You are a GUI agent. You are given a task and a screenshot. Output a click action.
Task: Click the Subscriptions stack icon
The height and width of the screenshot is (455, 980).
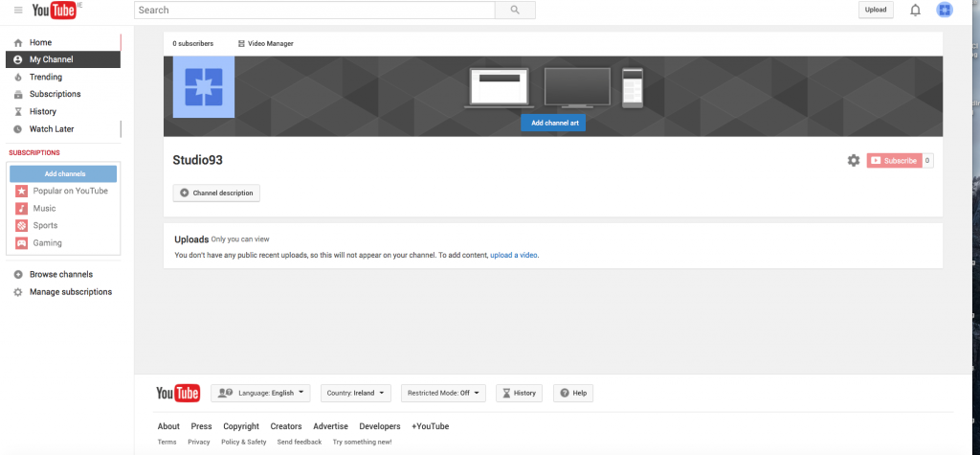click(18, 95)
